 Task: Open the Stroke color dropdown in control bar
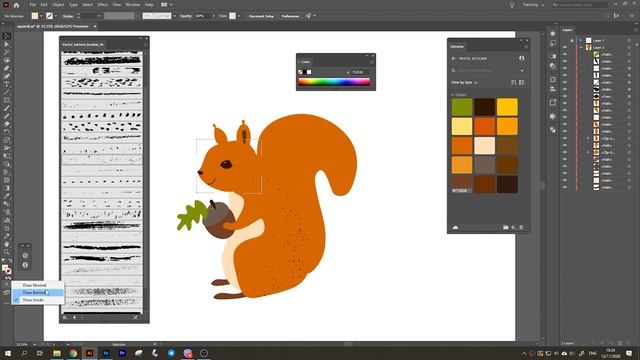point(56,16)
